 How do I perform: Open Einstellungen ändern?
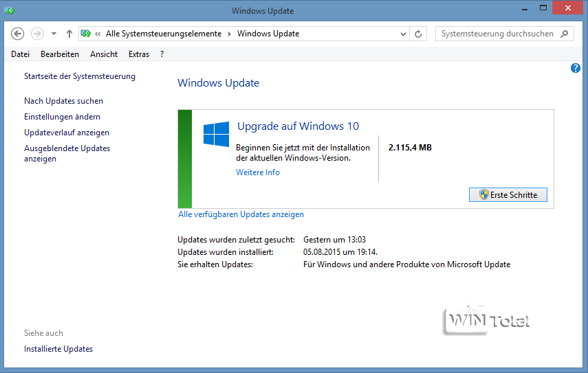63,117
